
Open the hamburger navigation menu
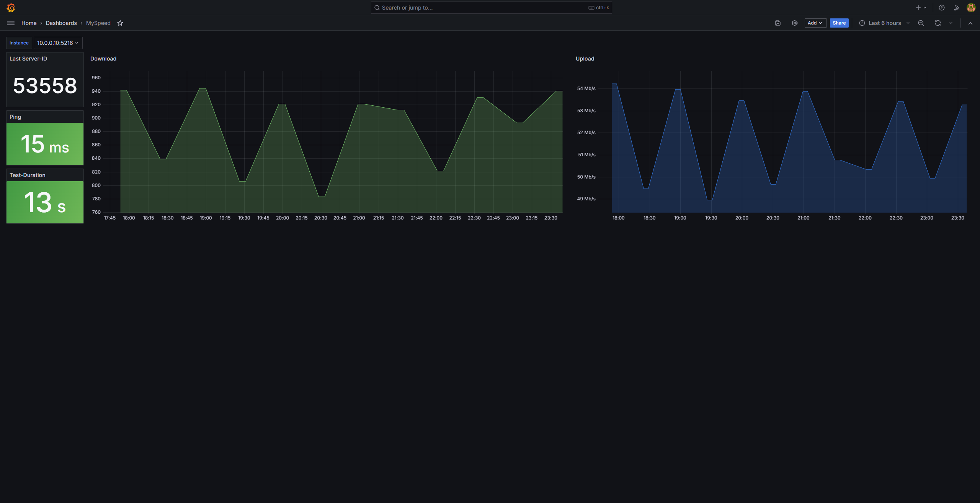pyautogui.click(x=11, y=23)
